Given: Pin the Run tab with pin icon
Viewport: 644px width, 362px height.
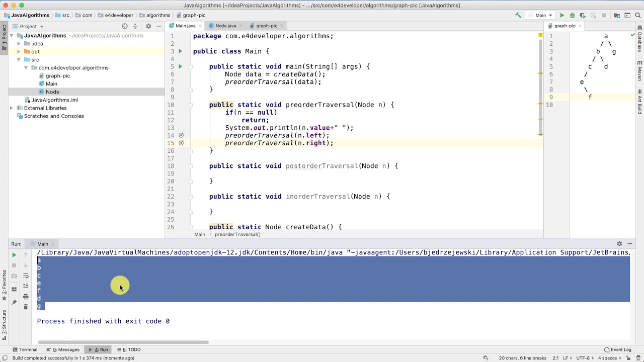Looking at the screenshot, I should (14, 302).
